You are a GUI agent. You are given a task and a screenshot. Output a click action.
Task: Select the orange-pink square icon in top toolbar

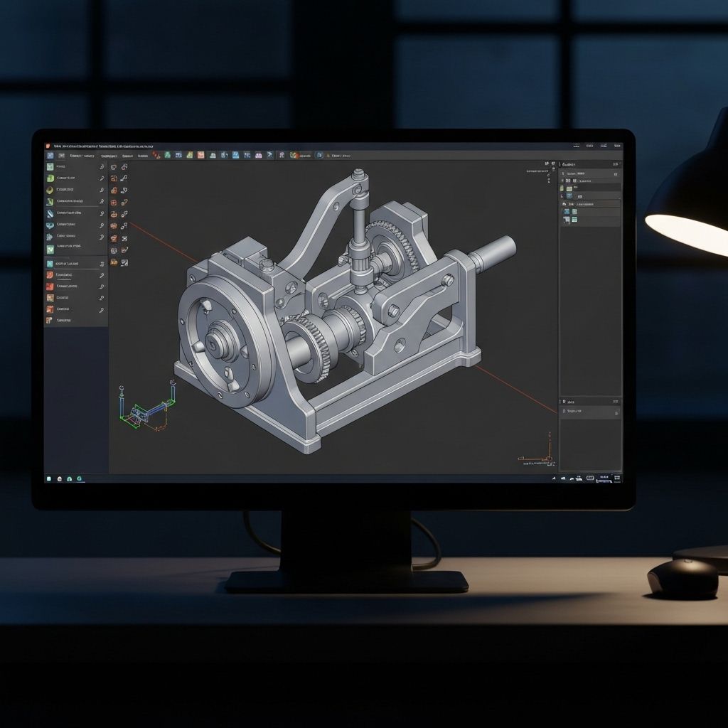click(201, 155)
